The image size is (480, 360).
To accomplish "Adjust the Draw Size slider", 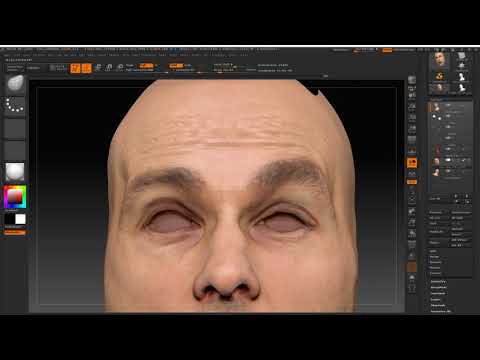I will (227, 70).
